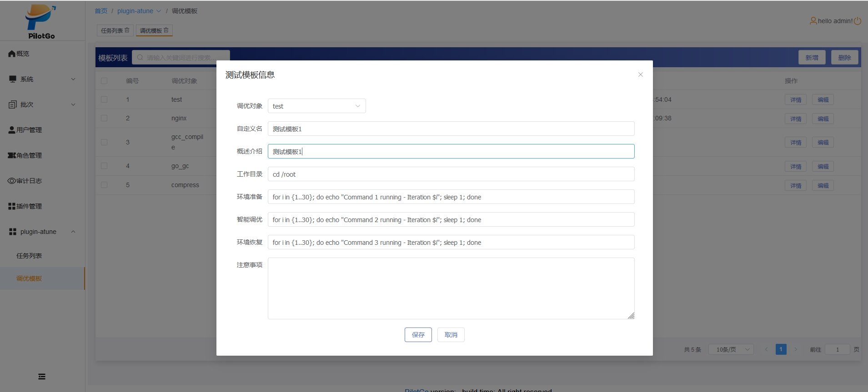Viewport: 868px width, 392px height.
Task: Open the 调优对象 dropdown
Action: tap(316, 106)
